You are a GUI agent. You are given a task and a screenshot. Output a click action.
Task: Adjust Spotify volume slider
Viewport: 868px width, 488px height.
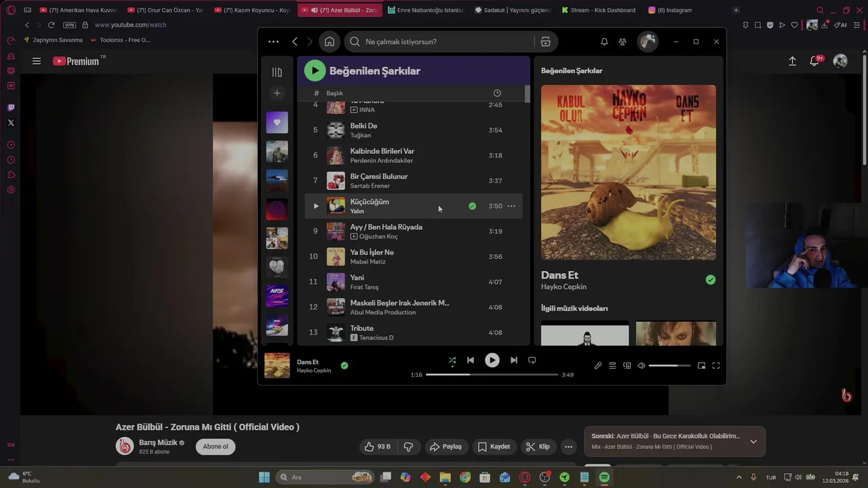click(x=669, y=366)
